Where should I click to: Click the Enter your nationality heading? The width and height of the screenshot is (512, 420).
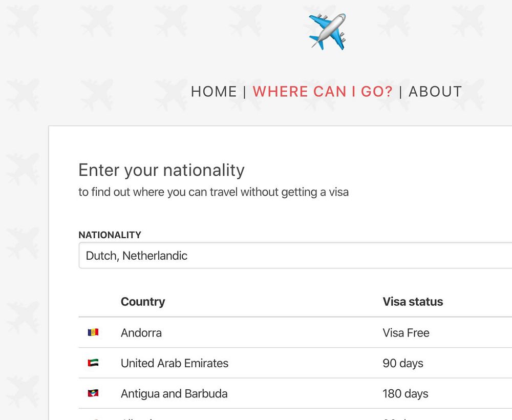161,170
